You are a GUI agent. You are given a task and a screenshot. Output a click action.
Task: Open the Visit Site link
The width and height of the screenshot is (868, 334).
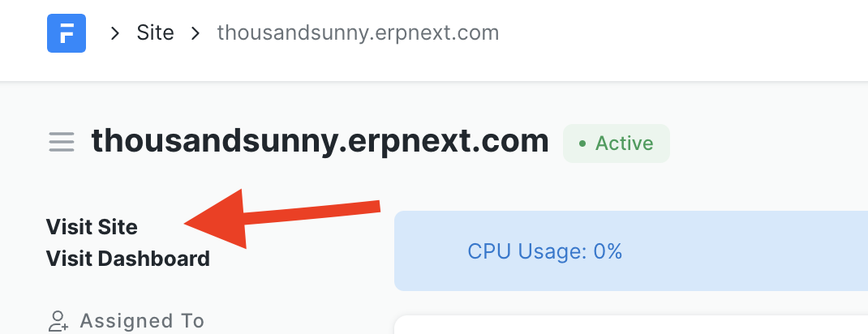click(92, 226)
